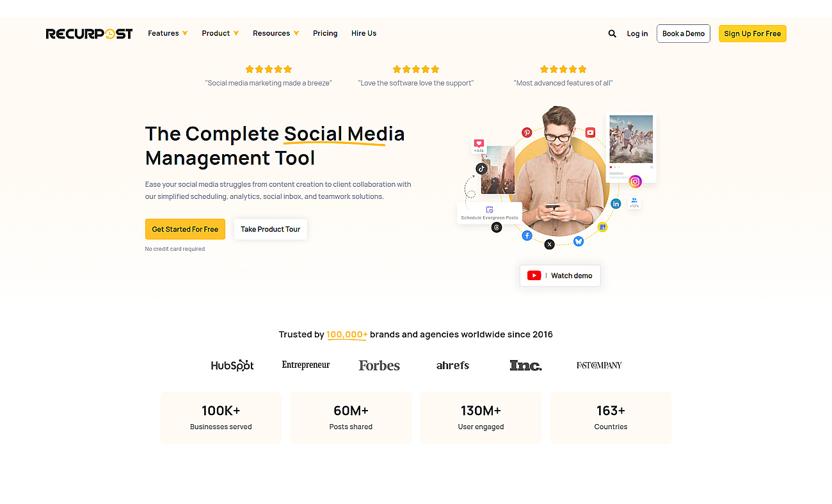
Task: Go to the Hire Us page
Action: [364, 33]
